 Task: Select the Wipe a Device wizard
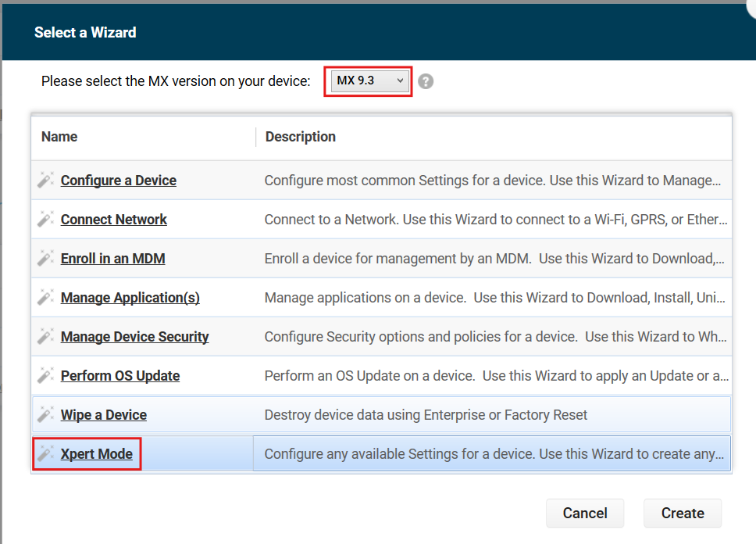[x=103, y=414]
